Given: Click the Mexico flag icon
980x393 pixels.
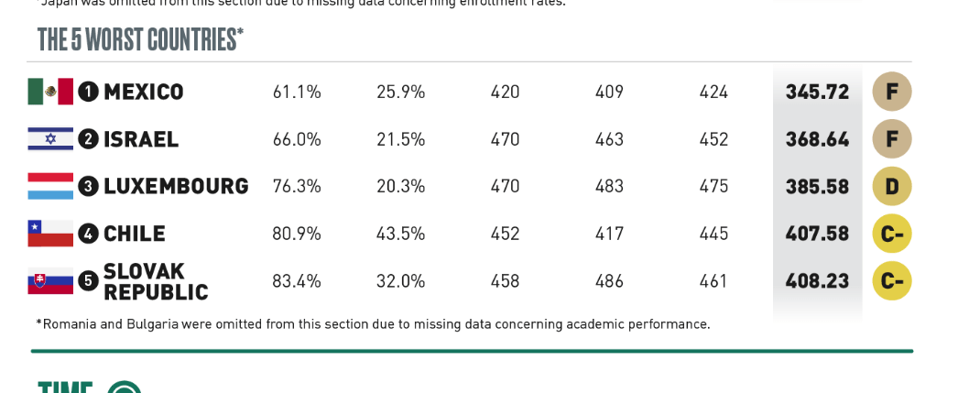Looking at the screenshot, I should 50,92.
